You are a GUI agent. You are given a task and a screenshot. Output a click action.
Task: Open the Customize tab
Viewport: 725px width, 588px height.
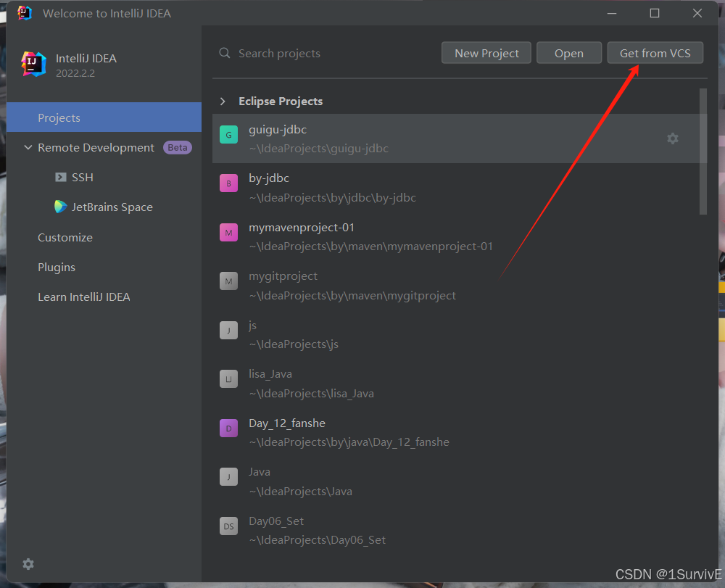(x=65, y=238)
